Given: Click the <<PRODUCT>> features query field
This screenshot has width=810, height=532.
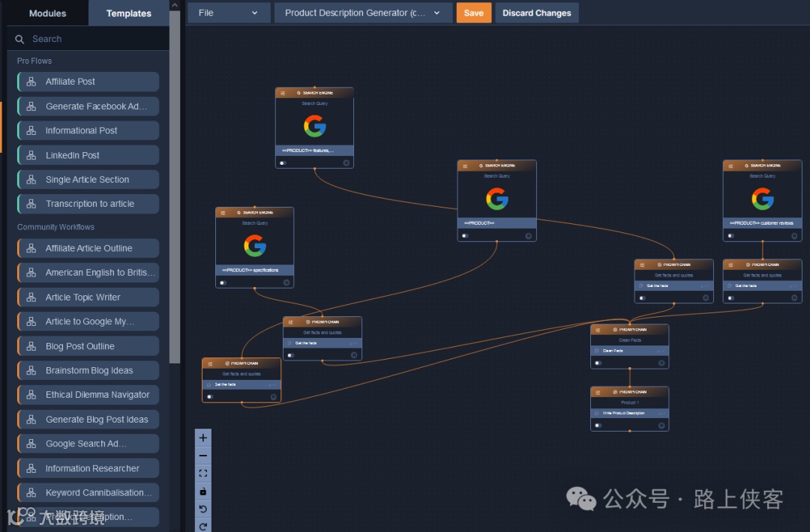Looking at the screenshot, I should (x=314, y=150).
